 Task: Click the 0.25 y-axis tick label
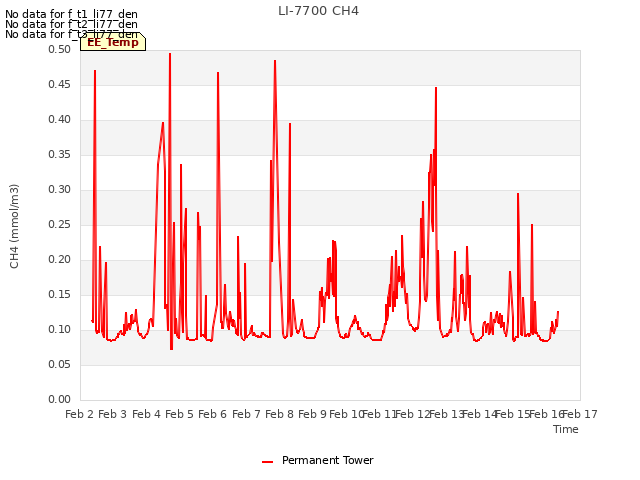pos(59,224)
